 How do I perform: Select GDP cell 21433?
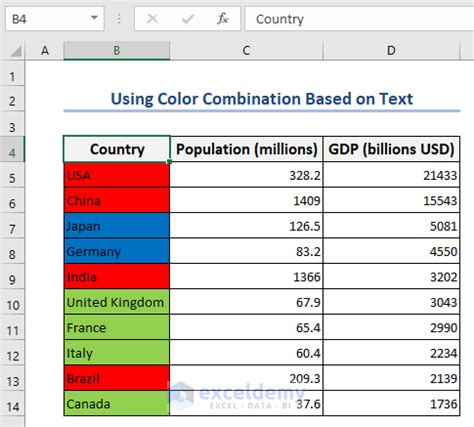click(x=391, y=175)
